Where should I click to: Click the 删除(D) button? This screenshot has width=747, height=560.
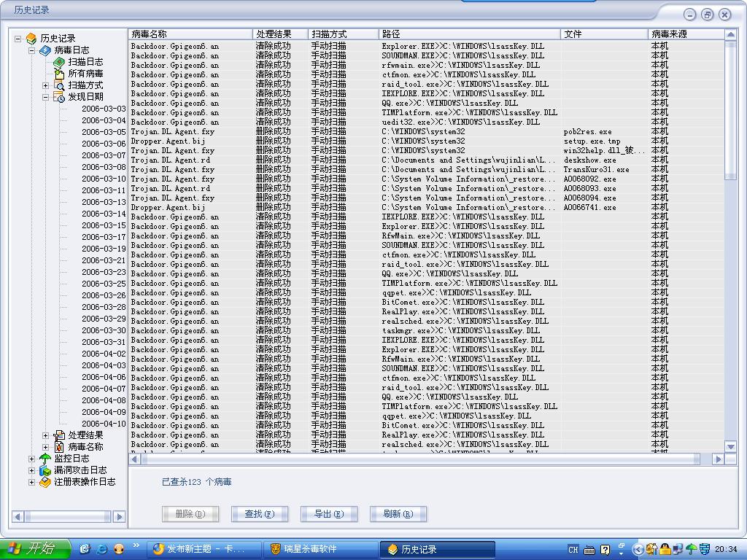click(190, 514)
